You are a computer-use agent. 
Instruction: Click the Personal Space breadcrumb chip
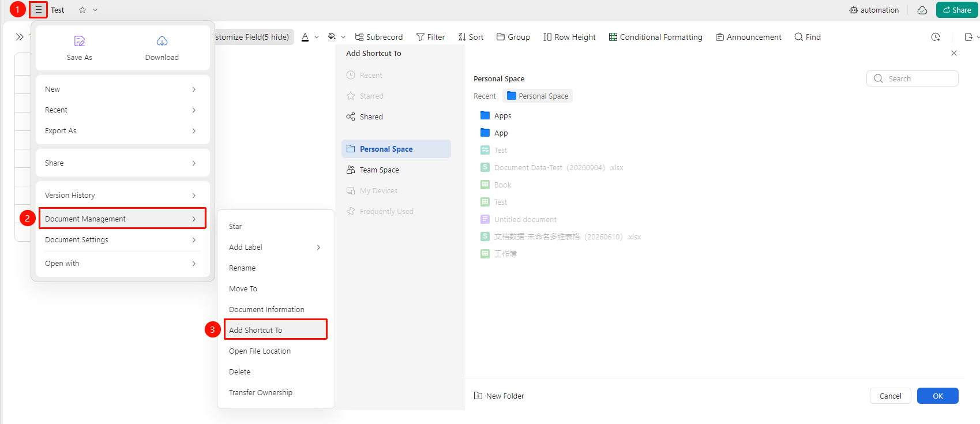(538, 96)
